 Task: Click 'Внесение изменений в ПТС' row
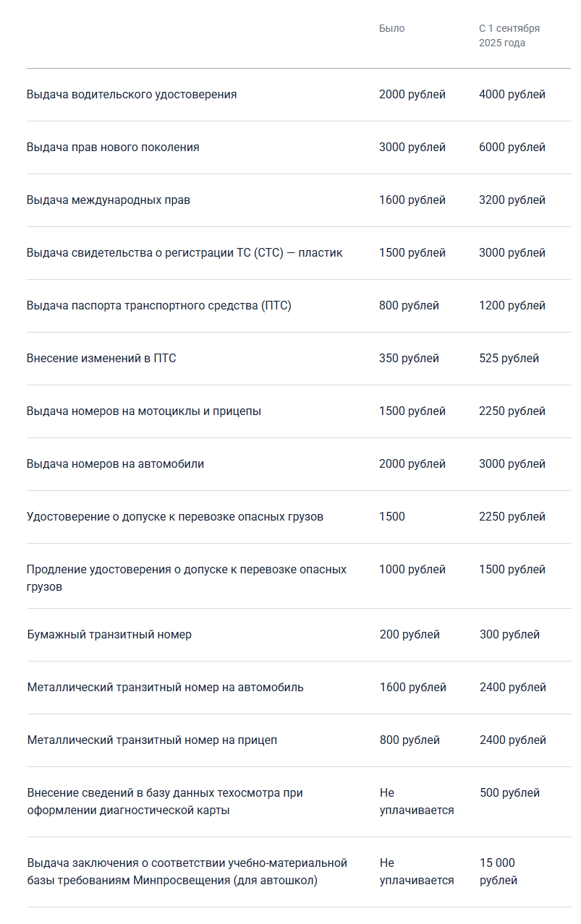click(101, 359)
